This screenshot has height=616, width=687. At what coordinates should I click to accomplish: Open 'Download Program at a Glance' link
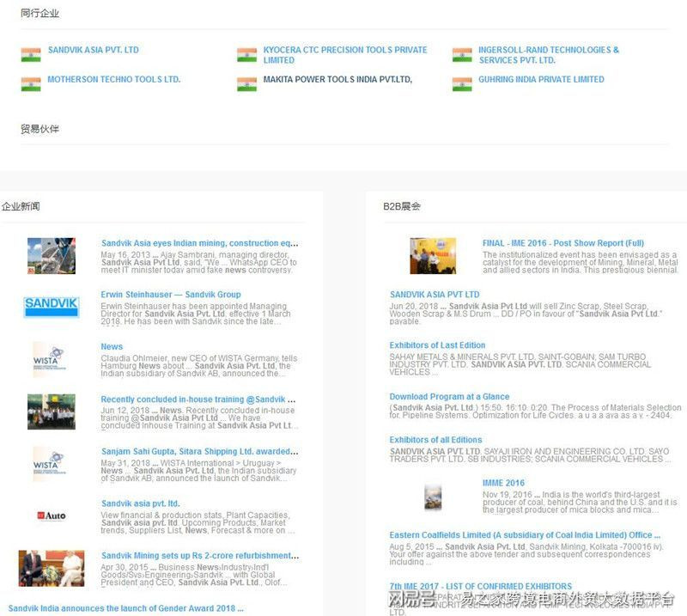click(449, 396)
